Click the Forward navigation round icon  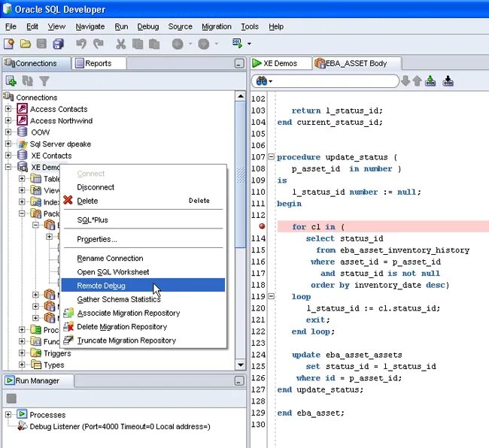pyautogui.click(x=204, y=44)
